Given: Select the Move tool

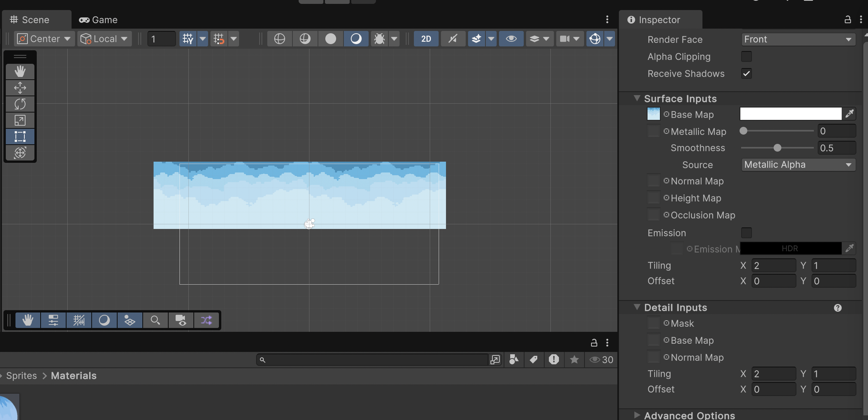Looking at the screenshot, I should coord(20,88).
